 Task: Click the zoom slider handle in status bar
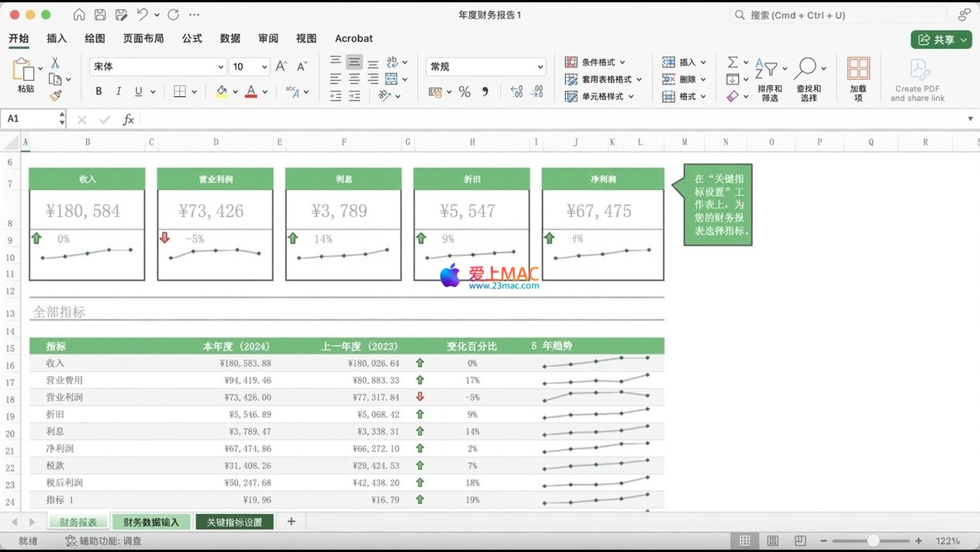click(x=873, y=540)
